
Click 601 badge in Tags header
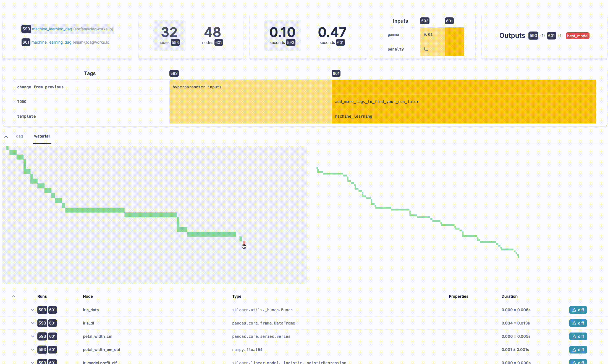pyautogui.click(x=336, y=73)
